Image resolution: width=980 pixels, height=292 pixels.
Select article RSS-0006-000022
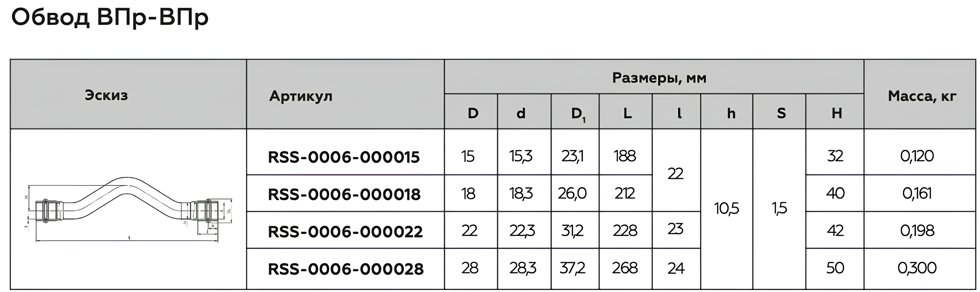[345, 232]
